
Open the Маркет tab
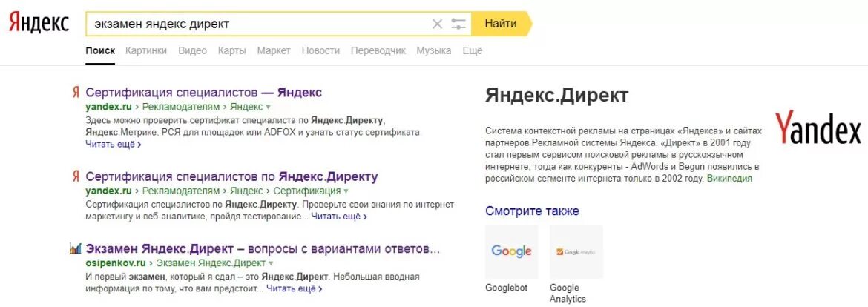tap(274, 51)
